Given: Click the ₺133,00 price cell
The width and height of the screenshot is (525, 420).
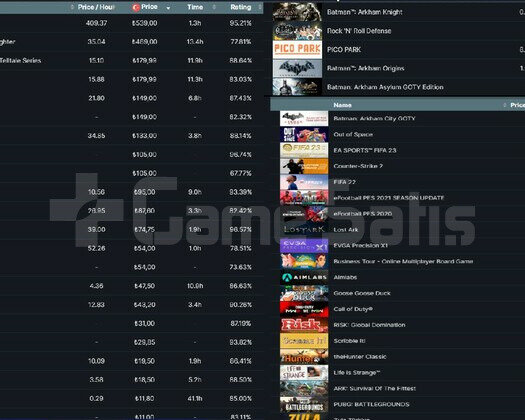Looking at the screenshot, I should click(144, 136).
